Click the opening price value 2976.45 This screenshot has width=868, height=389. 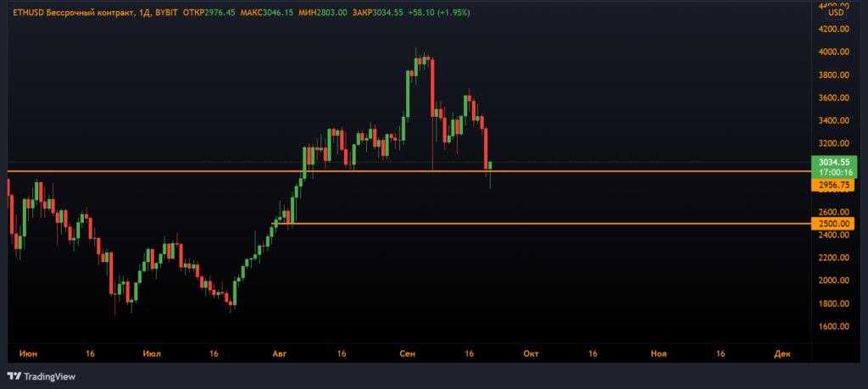click(221, 13)
